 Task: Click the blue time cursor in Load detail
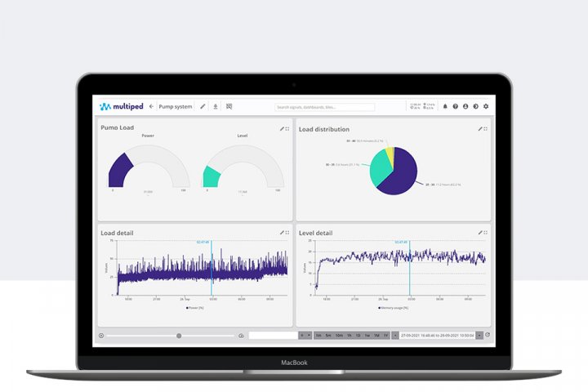tap(212, 268)
